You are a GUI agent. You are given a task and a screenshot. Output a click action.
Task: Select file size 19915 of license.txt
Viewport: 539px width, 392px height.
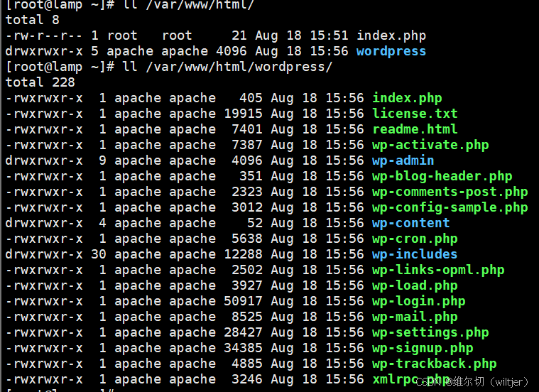click(243, 114)
